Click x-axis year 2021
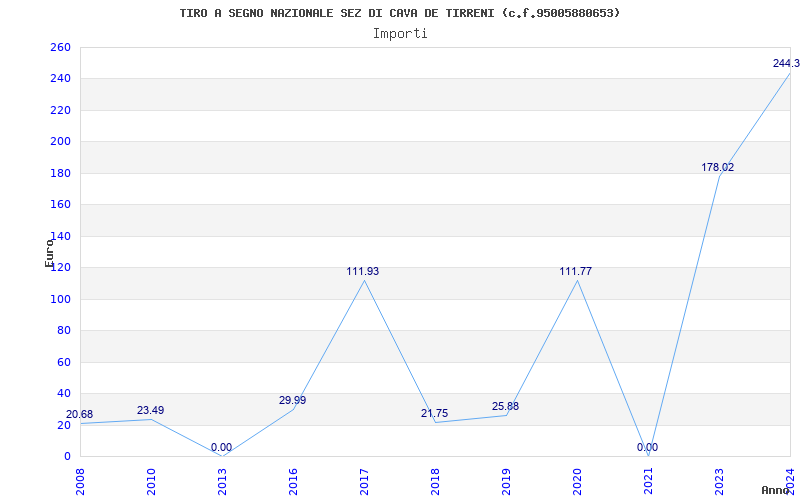 pyautogui.click(x=648, y=482)
